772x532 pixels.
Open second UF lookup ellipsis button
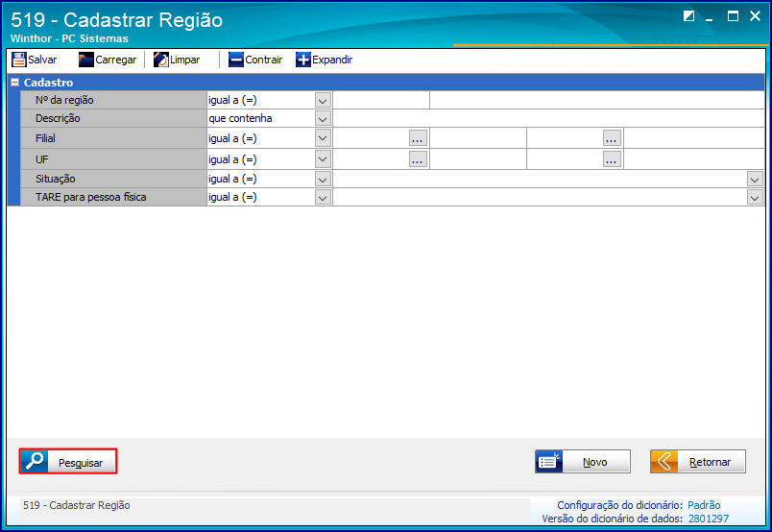pyautogui.click(x=612, y=159)
